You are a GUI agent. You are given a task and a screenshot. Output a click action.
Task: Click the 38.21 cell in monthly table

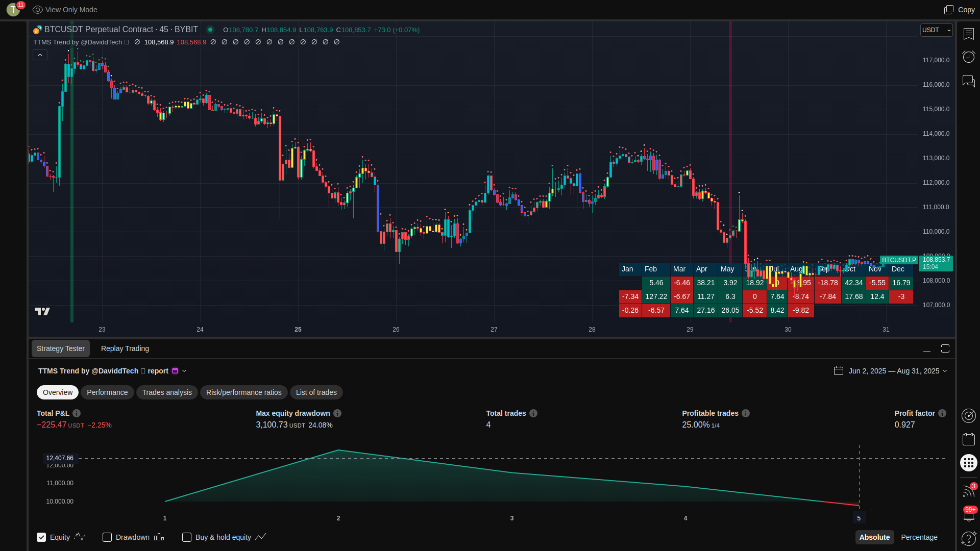click(705, 283)
